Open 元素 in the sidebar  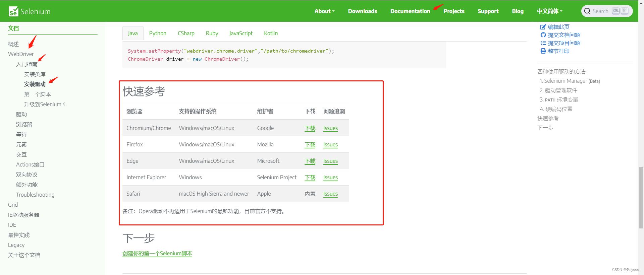point(21,144)
